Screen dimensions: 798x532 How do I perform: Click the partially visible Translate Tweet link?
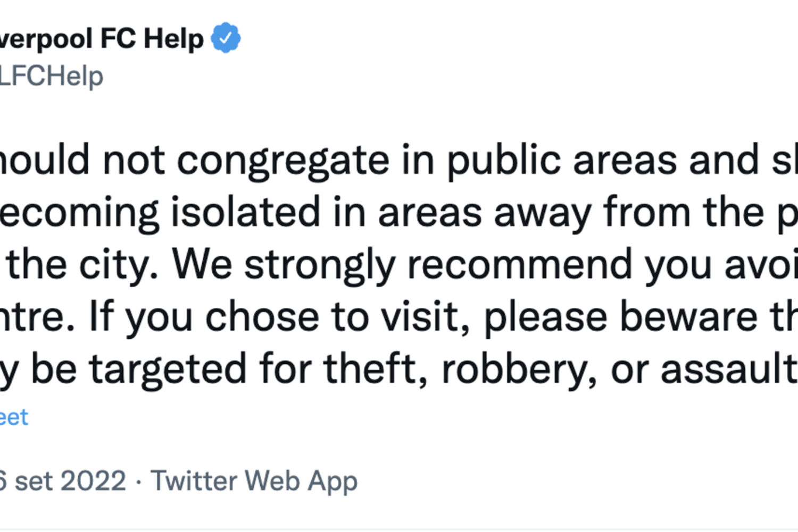coord(13,418)
